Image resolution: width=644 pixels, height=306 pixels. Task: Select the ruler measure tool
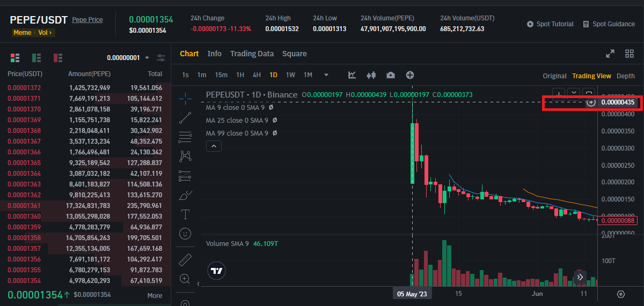coord(186,259)
